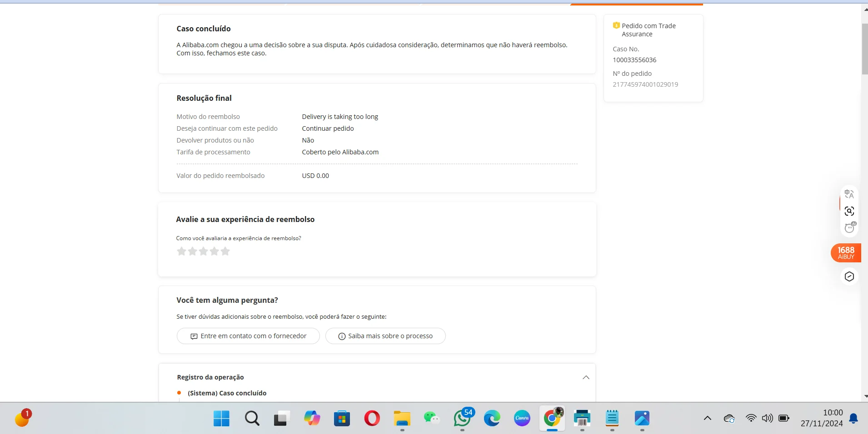Rate the refund experience two stars
This screenshot has height=434, width=868.
tap(192, 251)
